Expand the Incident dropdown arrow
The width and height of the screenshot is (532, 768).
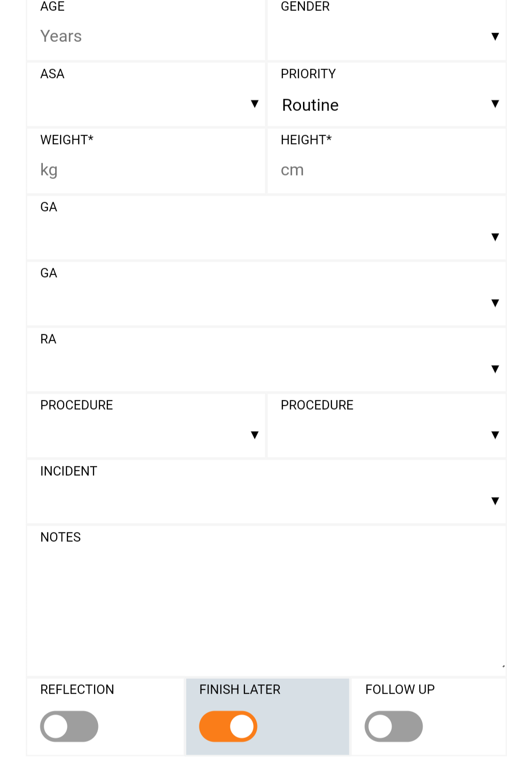(495, 501)
